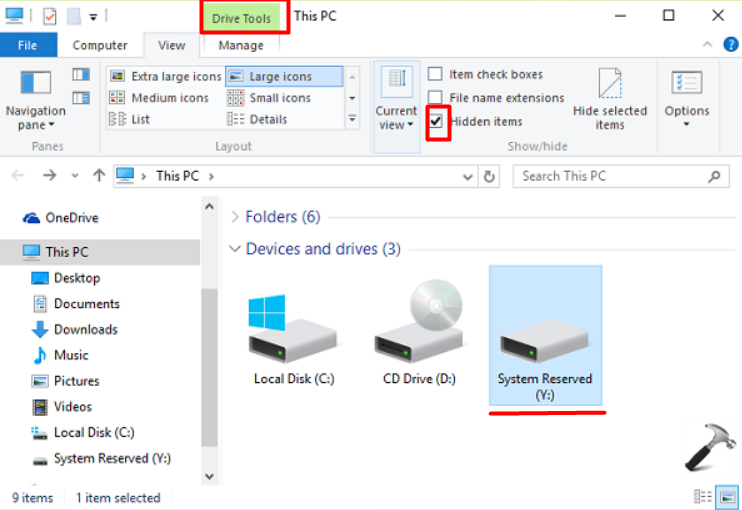
Task: Enable File name extensions checkbox
Action: point(435,97)
